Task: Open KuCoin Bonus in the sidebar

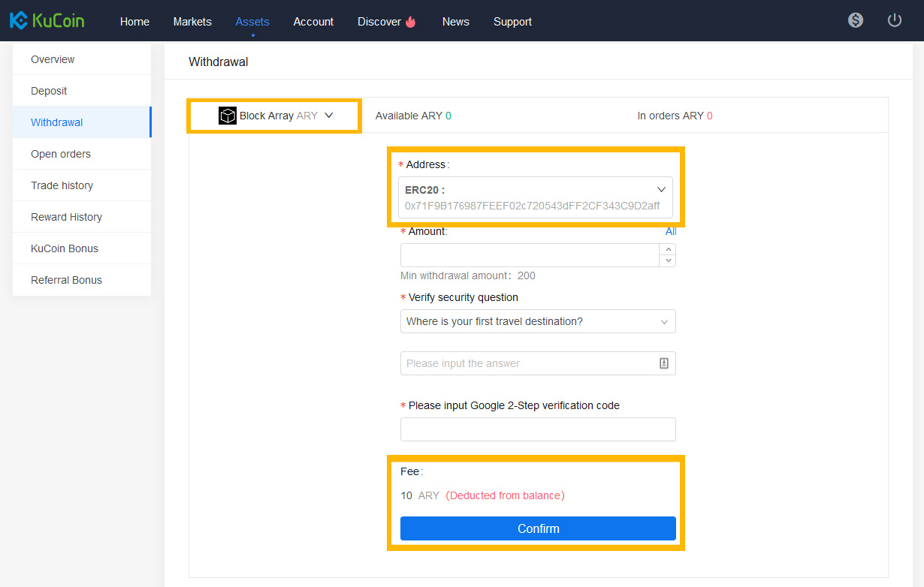Action: (x=82, y=248)
